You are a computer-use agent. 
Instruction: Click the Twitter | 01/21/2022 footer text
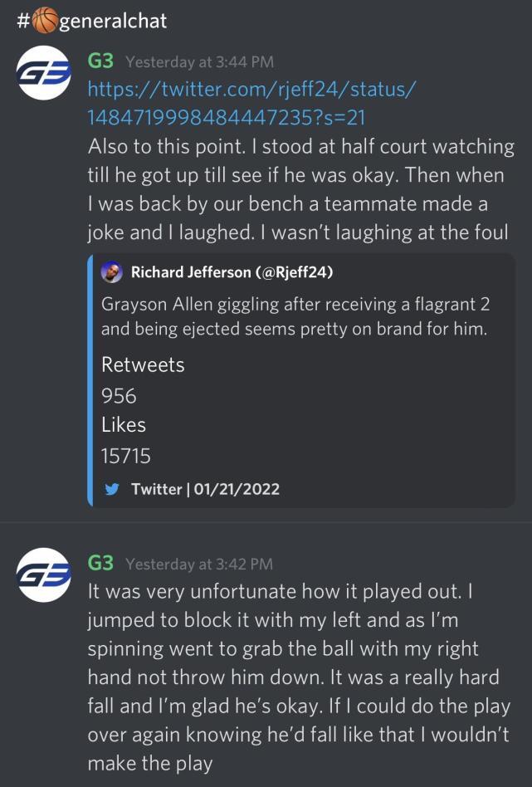coord(205,489)
